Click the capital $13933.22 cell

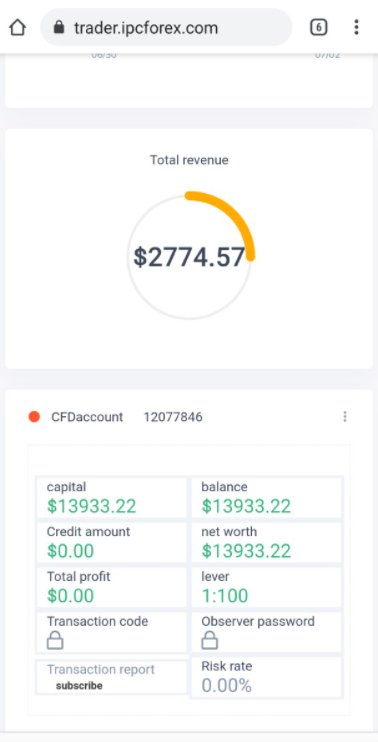(x=112, y=498)
